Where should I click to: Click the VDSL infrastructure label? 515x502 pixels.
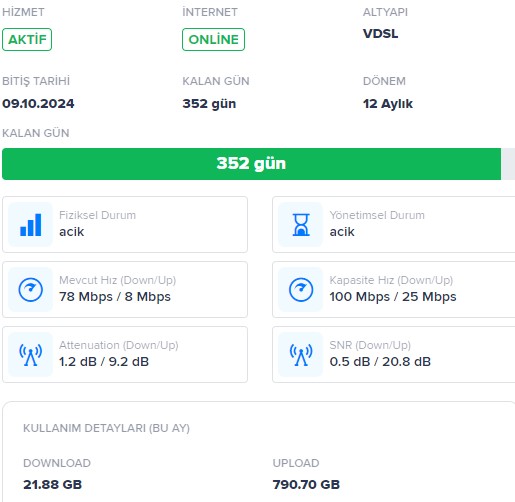point(380,34)
